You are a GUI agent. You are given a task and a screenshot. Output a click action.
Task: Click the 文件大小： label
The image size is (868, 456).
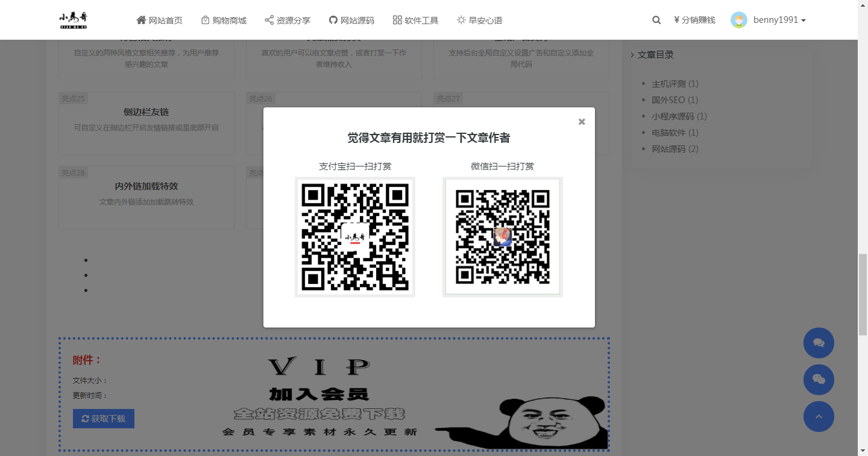coord(90,381)
